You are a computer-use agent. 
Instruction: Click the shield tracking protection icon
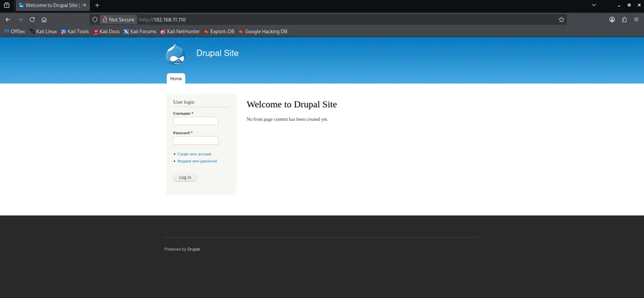[95, 19]
